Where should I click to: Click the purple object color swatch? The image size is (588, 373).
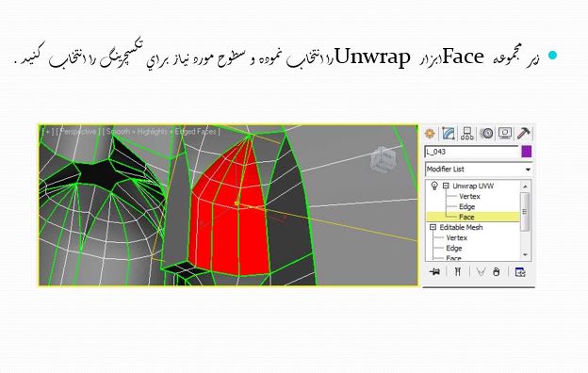pyautogui.click(x=527, y=152)
